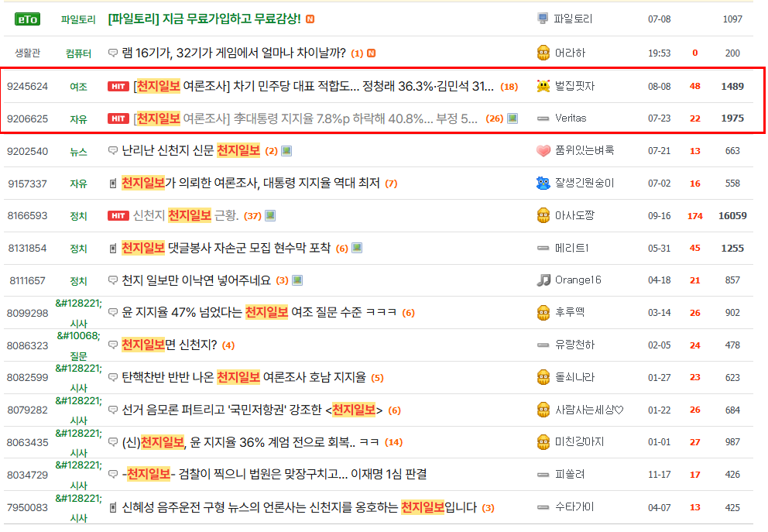768x532 pixels.
Task: Click blue monkey avatar of 잘생긴원숭이
Action: pyautogui.click(x=543, y=184)
